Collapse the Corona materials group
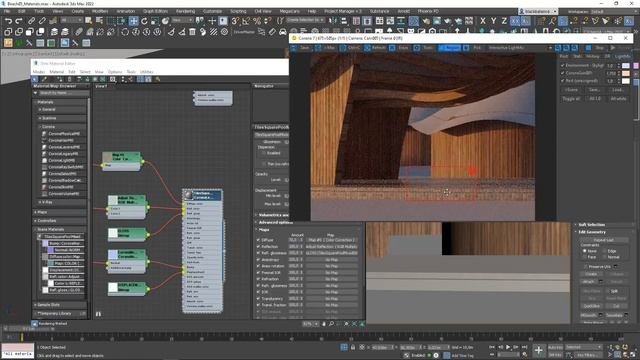The height and width of the screenshot is (360, 640). 62,127
